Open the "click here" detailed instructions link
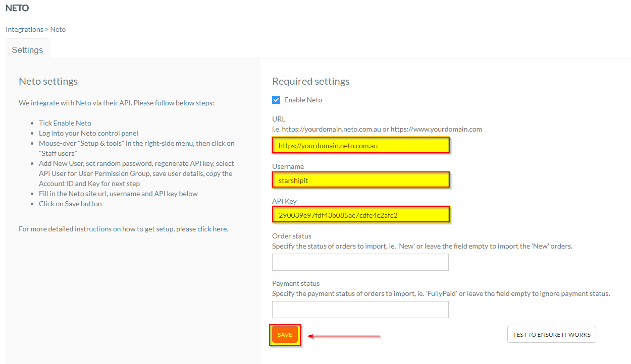Viewport: 631px width, 364px height. click(x=212, y=229)
